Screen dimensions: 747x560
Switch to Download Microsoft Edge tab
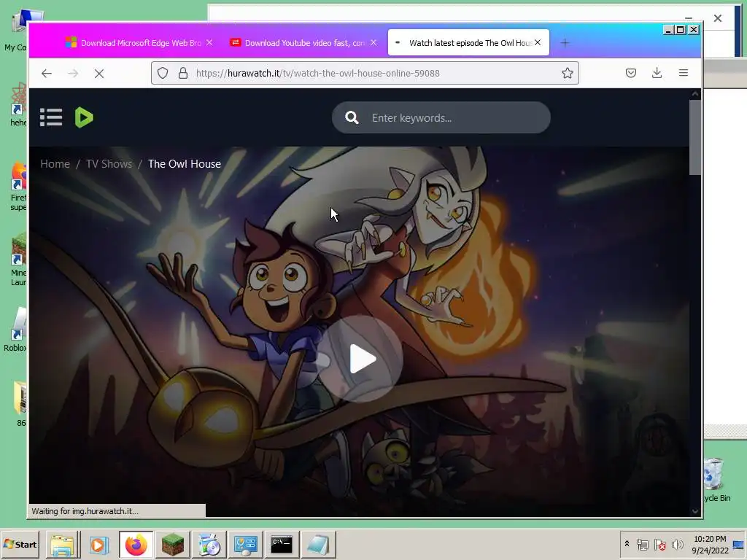pos(138,43)
